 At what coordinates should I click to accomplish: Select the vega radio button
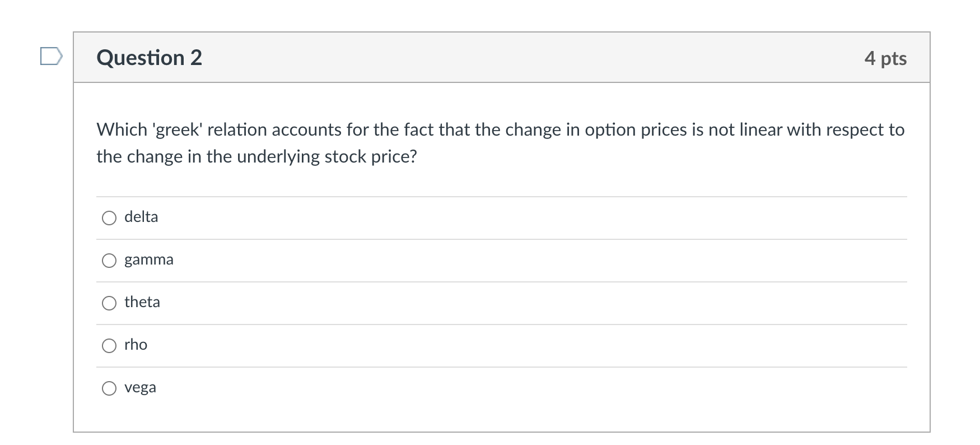click(x=110, y=388)
